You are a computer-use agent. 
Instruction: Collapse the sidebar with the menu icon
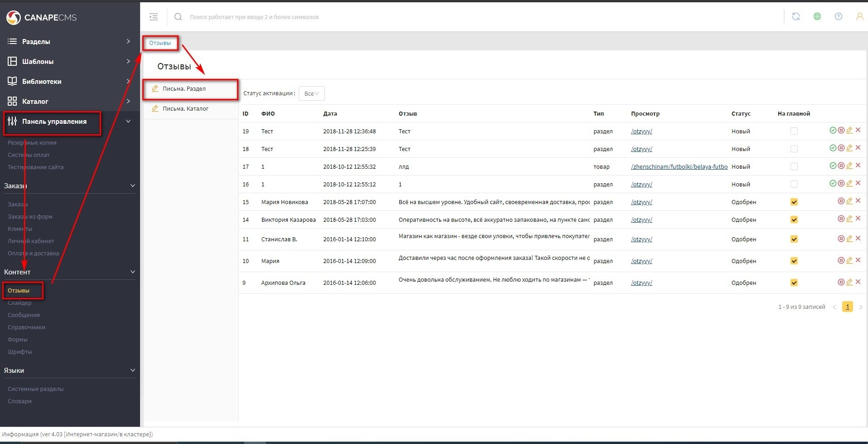point(154,17)
